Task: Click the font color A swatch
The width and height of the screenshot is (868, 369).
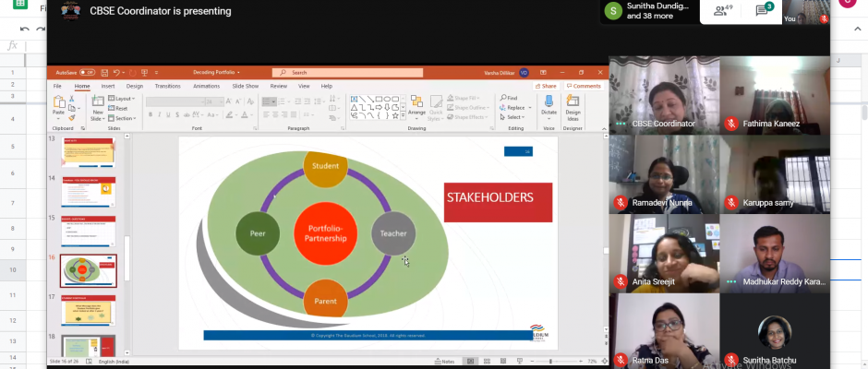Action: coord(245,114)
